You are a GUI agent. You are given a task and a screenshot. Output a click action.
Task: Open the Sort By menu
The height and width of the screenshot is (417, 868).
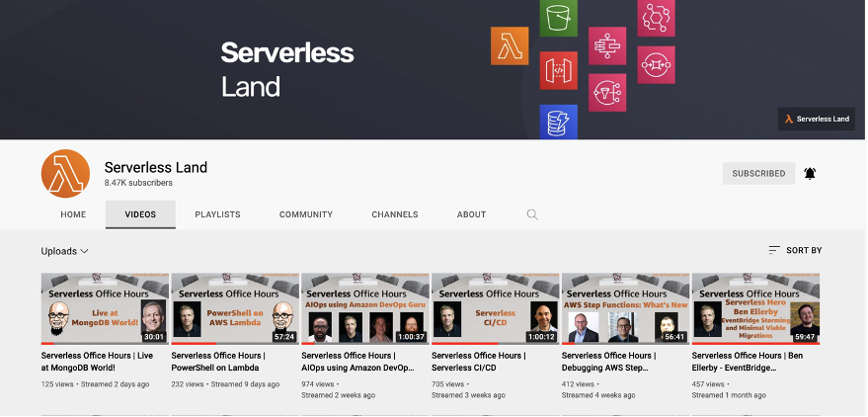(x=795, y=250)
